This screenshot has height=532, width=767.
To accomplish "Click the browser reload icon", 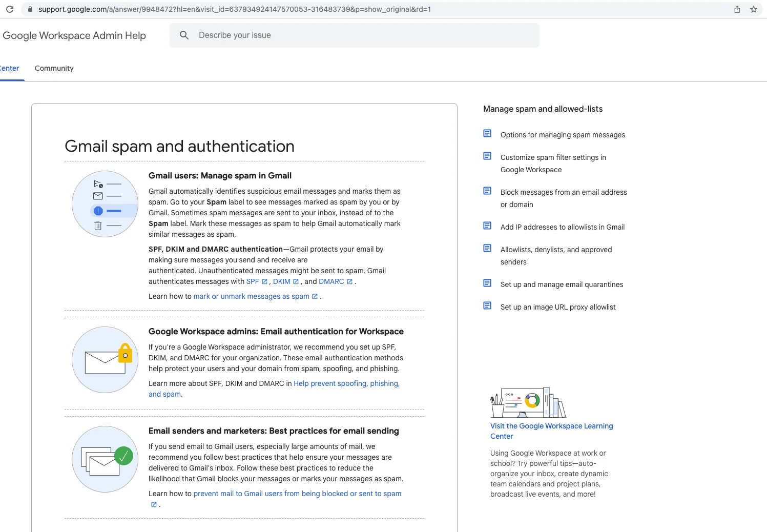I will point(10,9).
